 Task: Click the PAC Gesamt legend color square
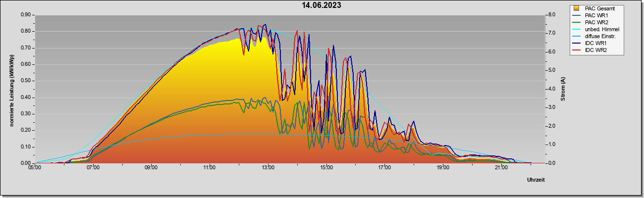coord(578,8)
